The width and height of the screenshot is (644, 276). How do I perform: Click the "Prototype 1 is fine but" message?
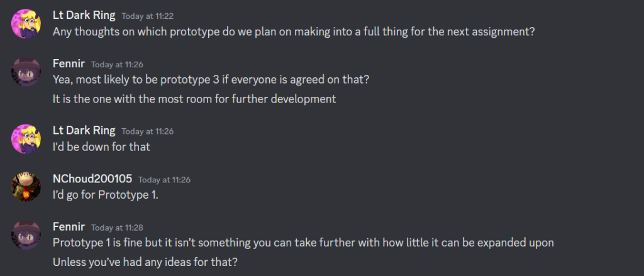coord(303,242)
